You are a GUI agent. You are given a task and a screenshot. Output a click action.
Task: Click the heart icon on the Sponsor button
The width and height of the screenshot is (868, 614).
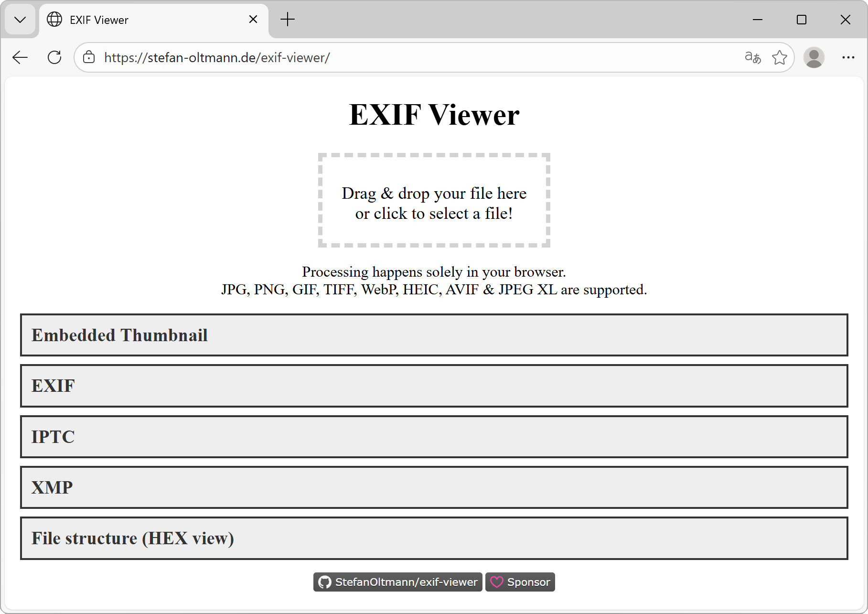click(x=498, y=582)
